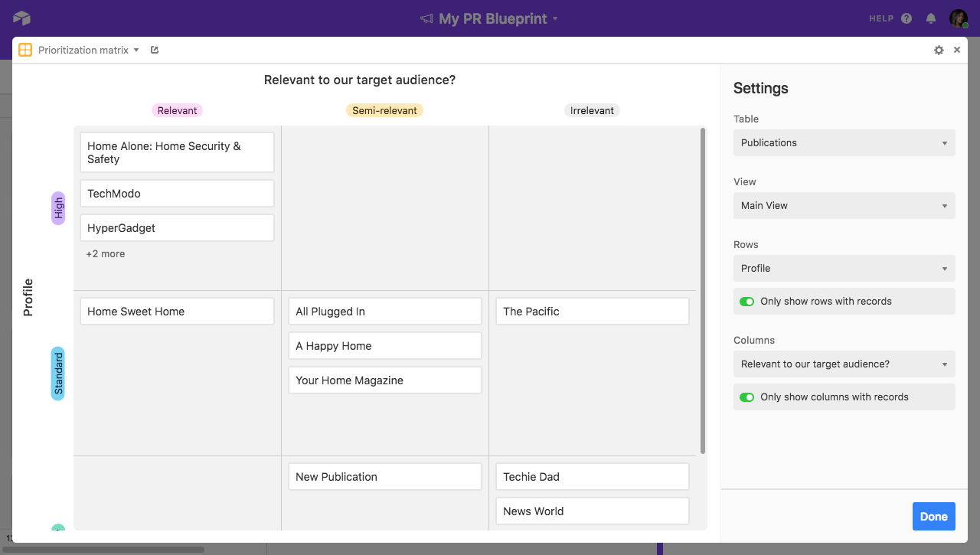The height and width of the screenshot is (555, 980).
Task: Open the Techie Dad card
Action: (x=593, y=477)
